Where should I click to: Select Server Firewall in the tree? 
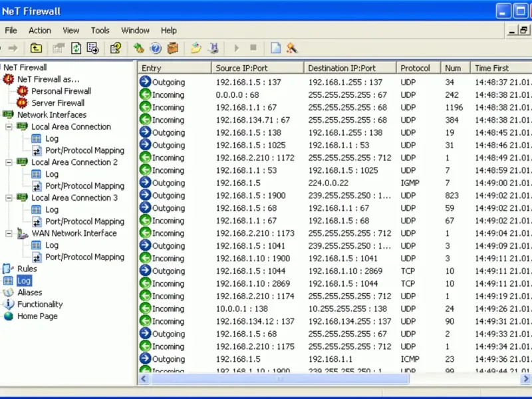(x=58, y=103)
